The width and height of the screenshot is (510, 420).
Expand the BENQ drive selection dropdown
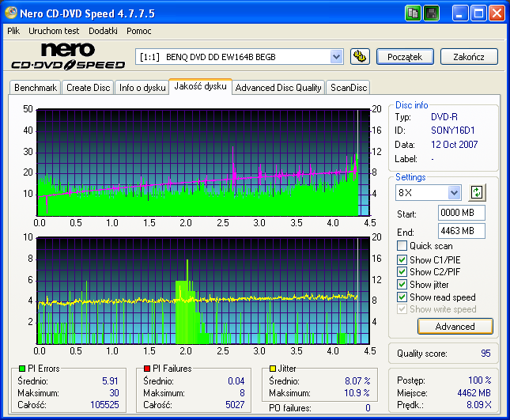tap(336, 57)
